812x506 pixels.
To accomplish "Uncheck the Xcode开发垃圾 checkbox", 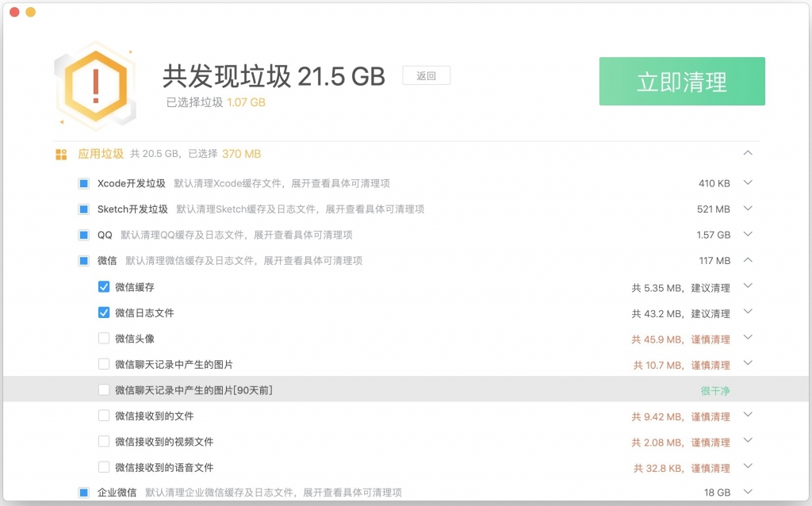I will (x=83, y=183).
